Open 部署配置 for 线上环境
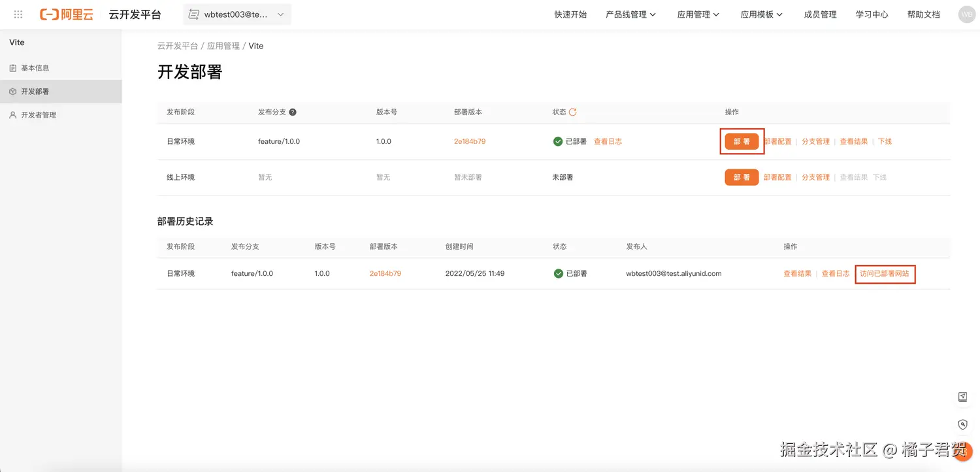The image size is (980, 472). [x=777, y=177]
